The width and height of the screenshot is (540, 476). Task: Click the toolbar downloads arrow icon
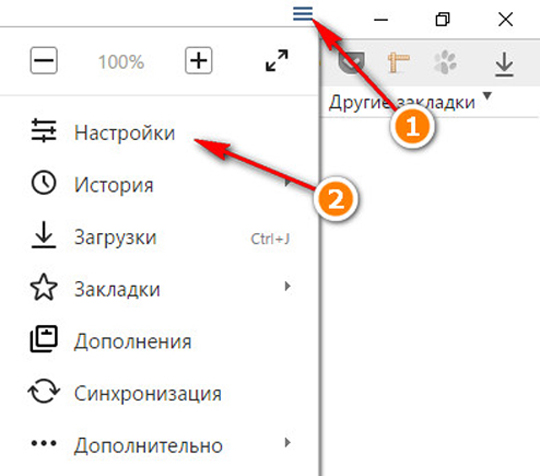(x=504, y=64)
